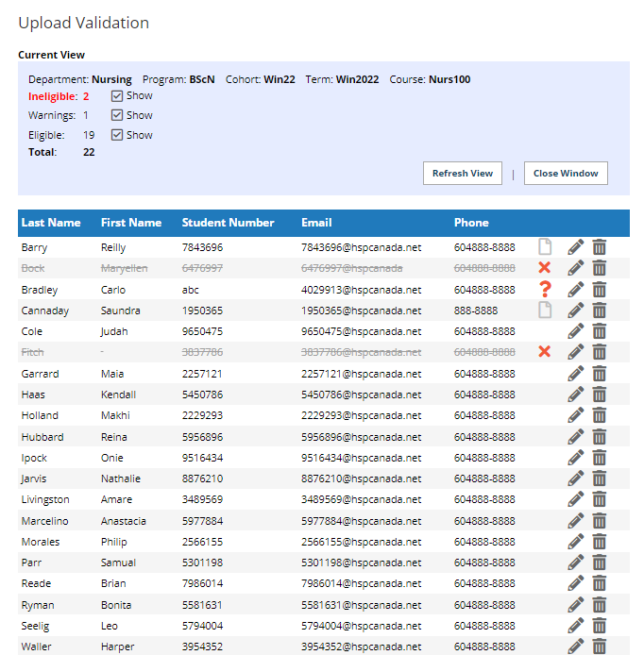The image size is (644, 655).
Task: Edit Holland Makhi with pencil icon
Action: (575, 415)
